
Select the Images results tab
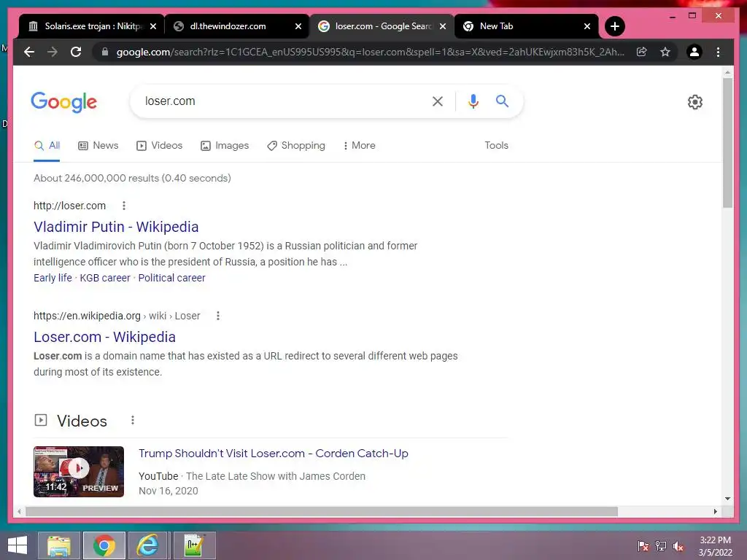tap(225, 146)
